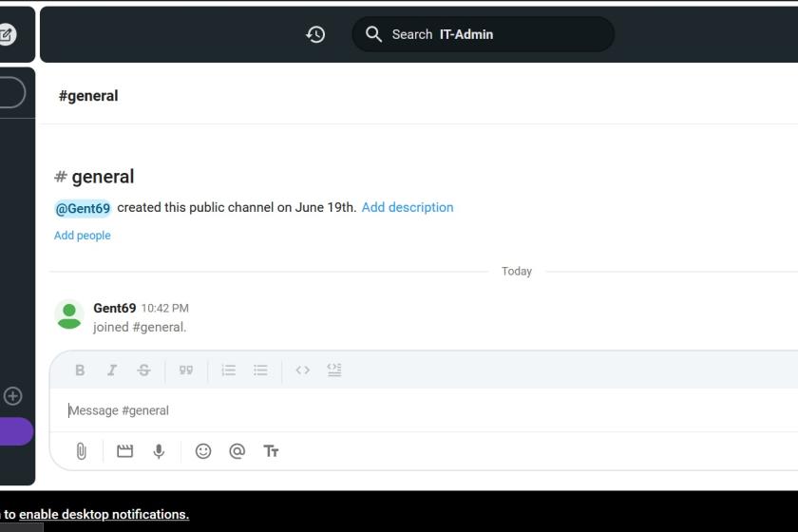Open the @Gent69 mention
The width and height of the screenshot is (798, 532).
(83, 208)
